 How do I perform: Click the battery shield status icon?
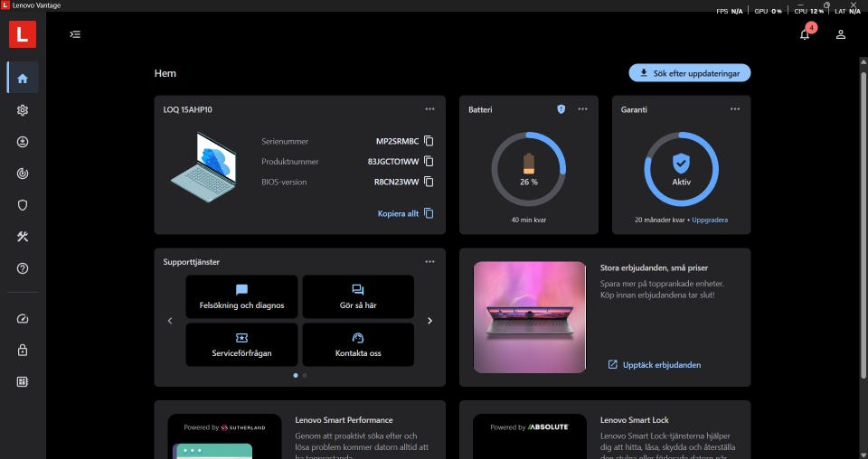coord(561,109)
